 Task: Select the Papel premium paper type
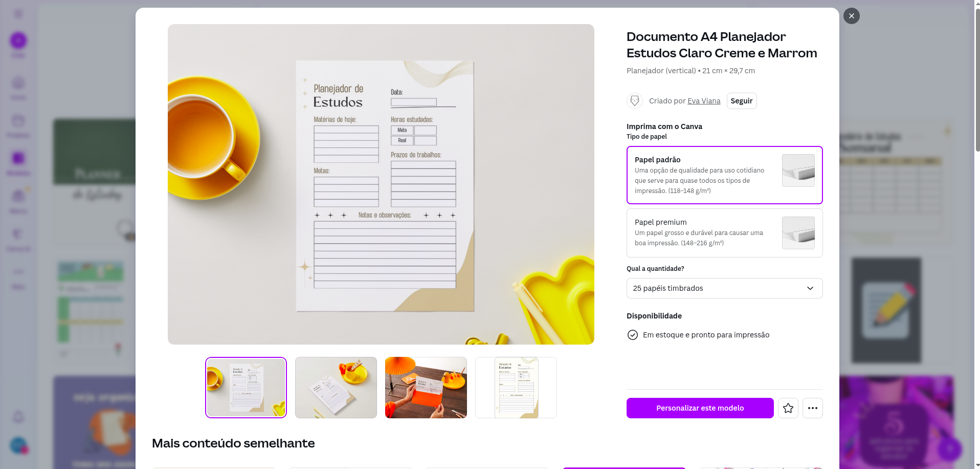click(724, 233)
